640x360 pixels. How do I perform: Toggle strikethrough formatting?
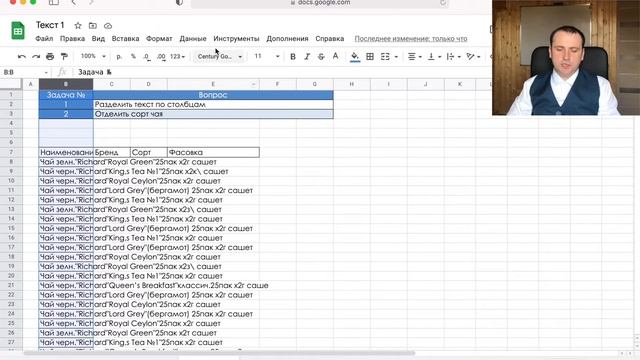321,57
